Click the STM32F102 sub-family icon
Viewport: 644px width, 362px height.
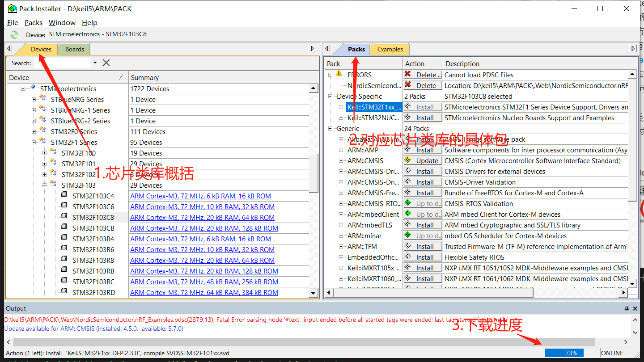53,173
